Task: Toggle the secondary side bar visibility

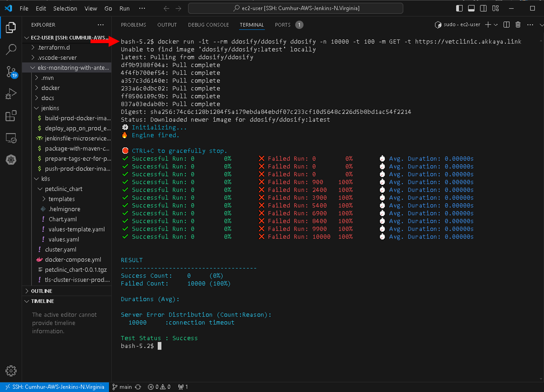Action: 483,8
